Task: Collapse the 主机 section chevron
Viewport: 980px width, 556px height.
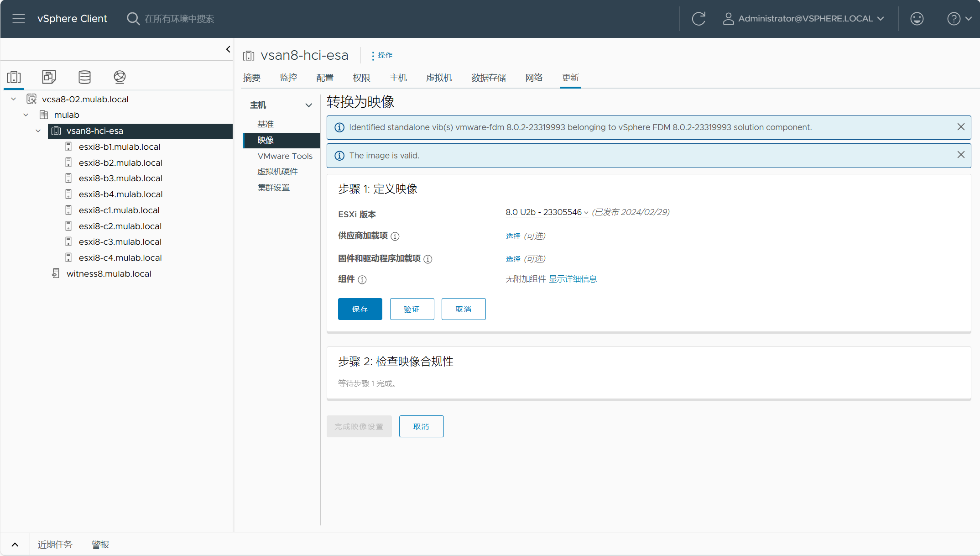Action: pyautogui.click(x=309, y=105)
